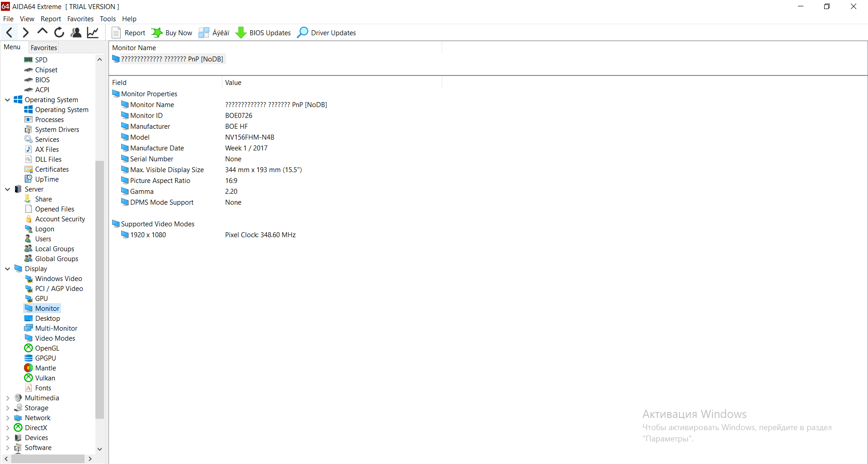This screenshot has height=464, width=868.
Task: Select Video Modes tree item
Action: tap(50, 338)
